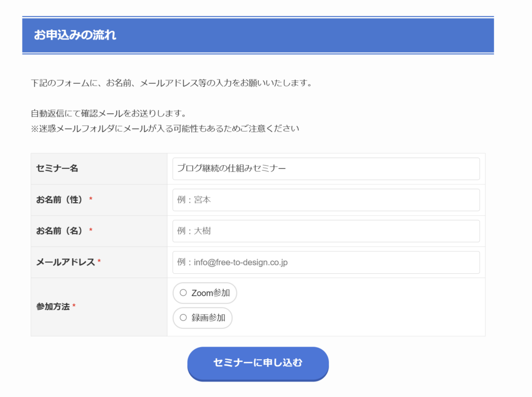Click the お申込みの流れ header banner
Viewport: 532px width, 397px height.
point(258,35)
